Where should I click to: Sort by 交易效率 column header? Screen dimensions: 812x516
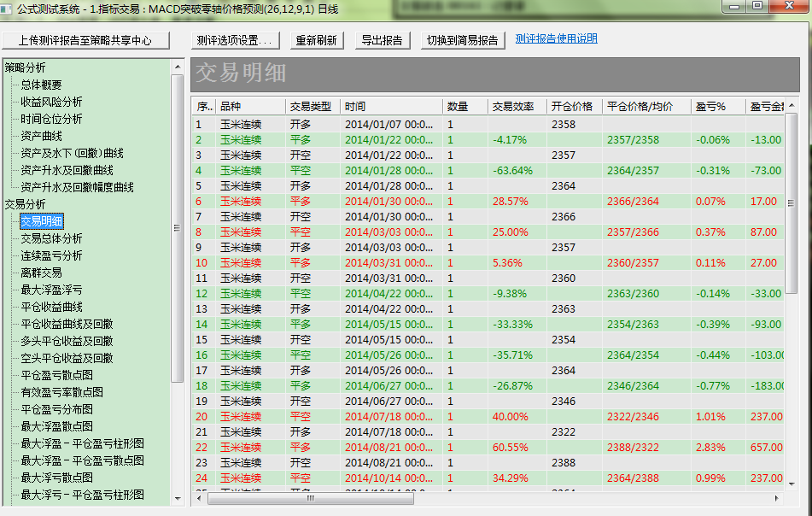513,107
